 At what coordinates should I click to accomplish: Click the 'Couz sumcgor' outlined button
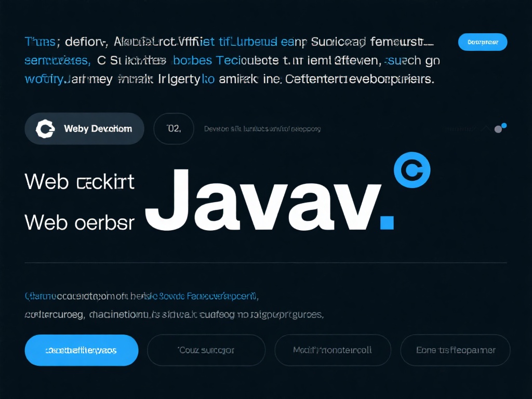(x=206, y=350)
